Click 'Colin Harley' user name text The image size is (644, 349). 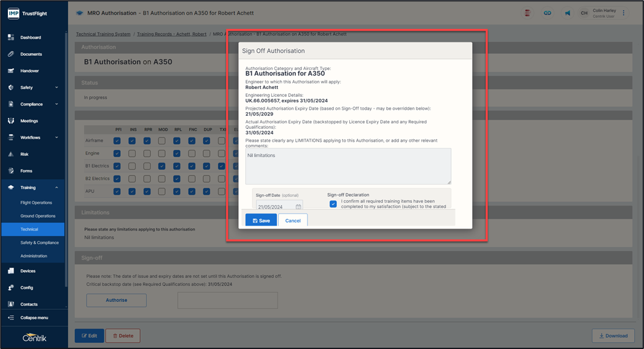pyautogui.click(x=604, y=10)
